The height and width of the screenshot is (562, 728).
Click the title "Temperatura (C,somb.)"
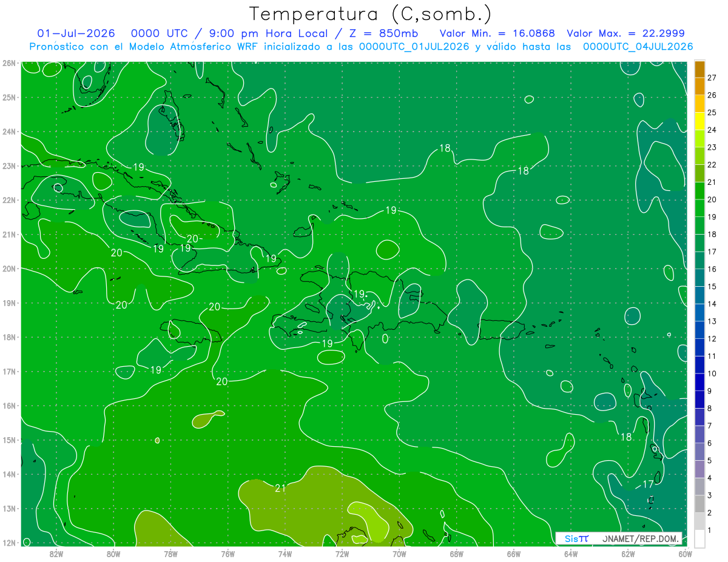pyautogui.click(x=371, y=14)
